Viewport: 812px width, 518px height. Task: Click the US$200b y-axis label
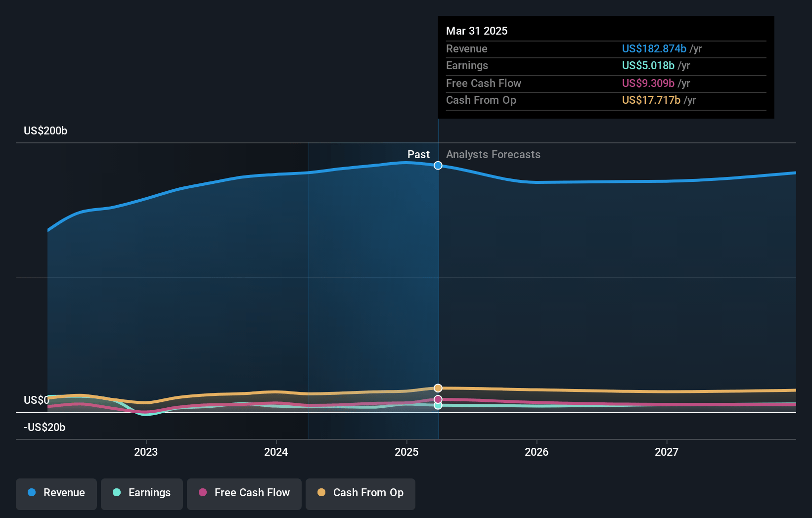tap(45, 130)
